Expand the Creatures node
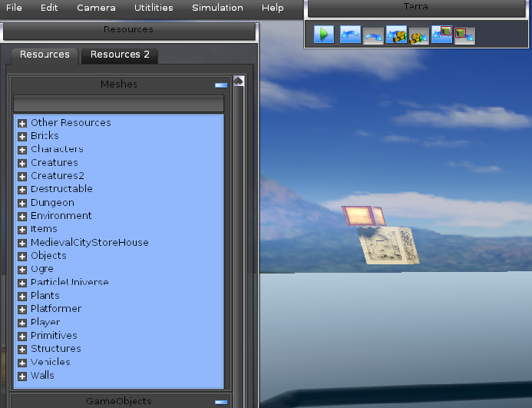 pos(22,164)
